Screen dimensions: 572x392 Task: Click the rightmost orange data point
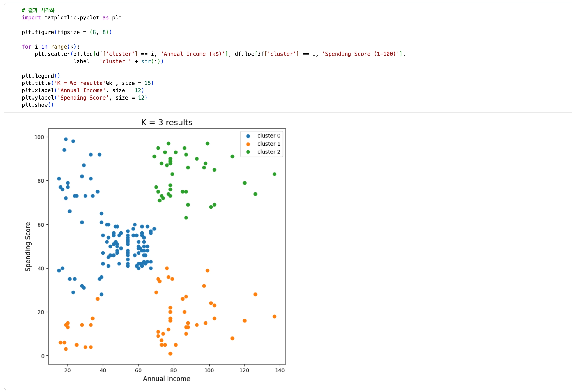click(275, 317)
